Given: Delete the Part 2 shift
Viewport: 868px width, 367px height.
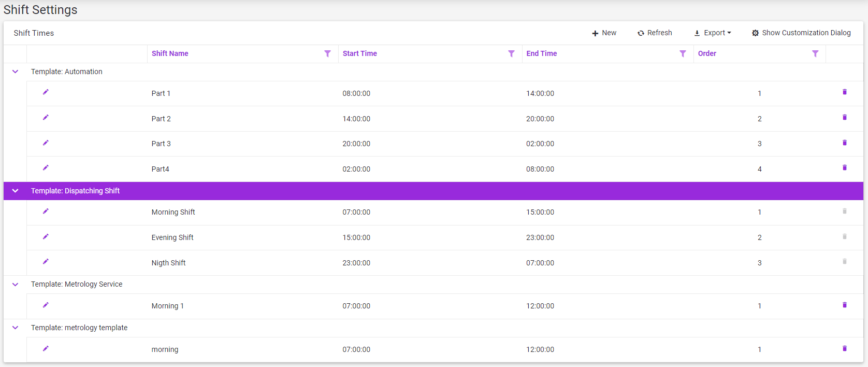Looking at the screenshot, I should click(x=844, y=118).
